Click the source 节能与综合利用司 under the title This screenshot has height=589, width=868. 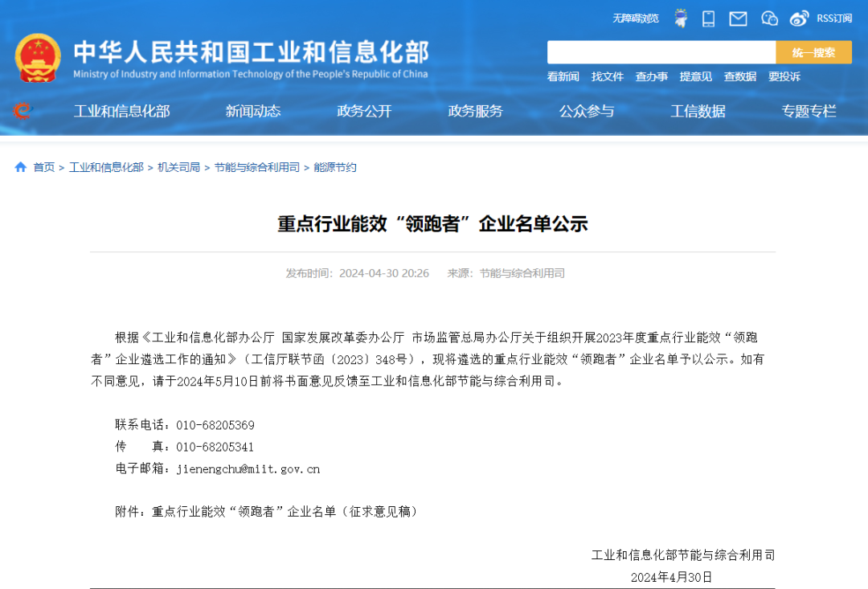[x=522, y=273]
